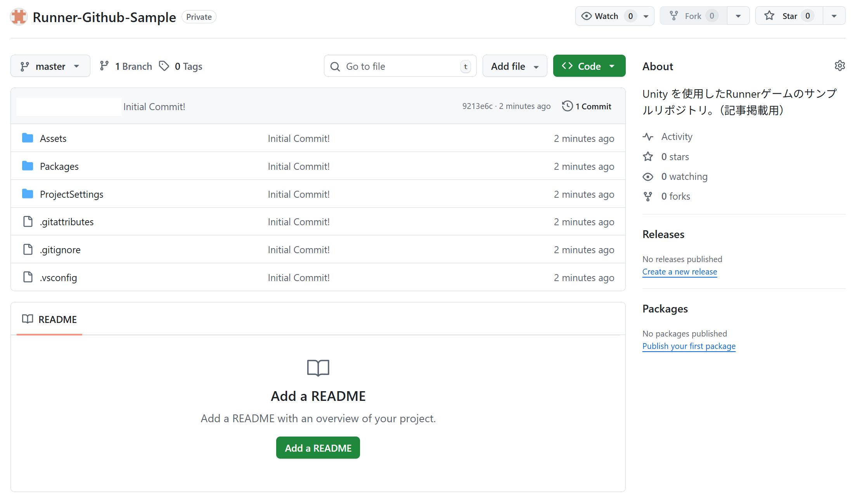The width and height of the screenshot is (855, 504).
Task: Open the 1 Branch page
Action: tap(133, 66)
